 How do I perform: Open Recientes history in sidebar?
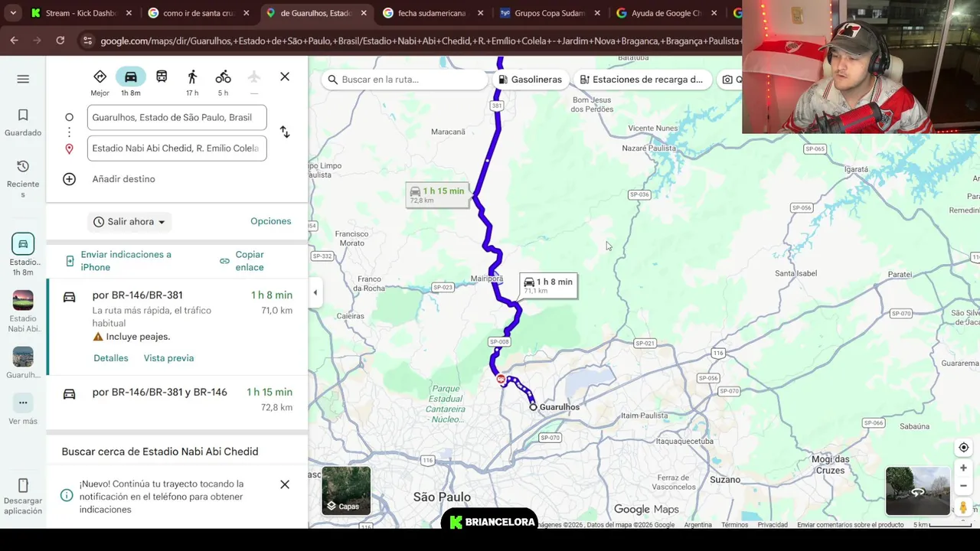tap(23, 179)
